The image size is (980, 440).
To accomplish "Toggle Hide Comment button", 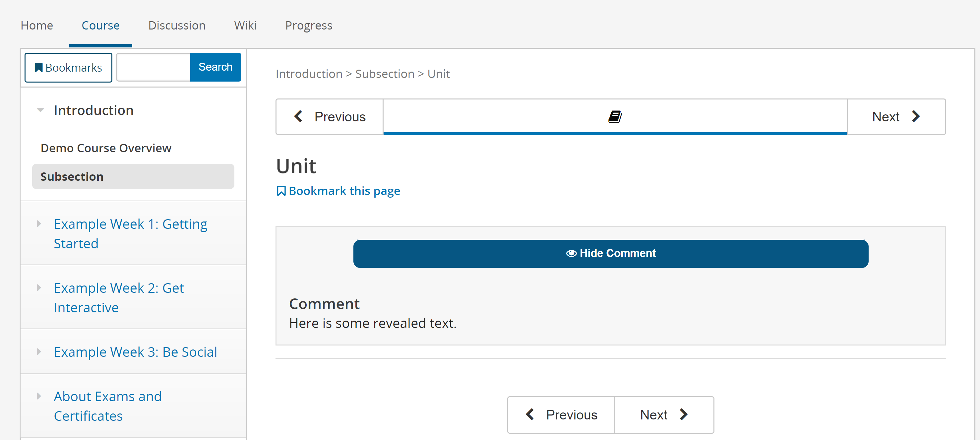I will pyautogui.click(x=611, y=254).
